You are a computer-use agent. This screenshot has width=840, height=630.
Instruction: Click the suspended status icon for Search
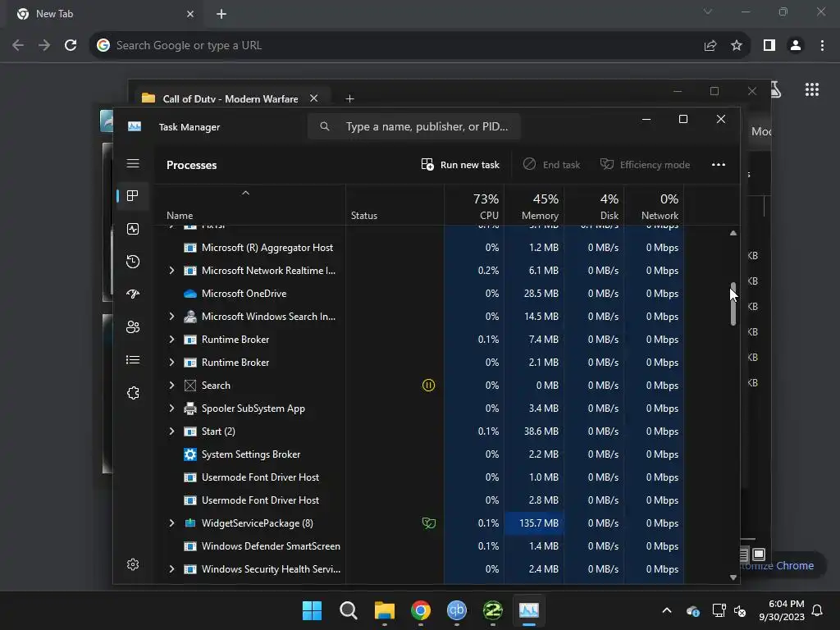click(x=428, y=386)
